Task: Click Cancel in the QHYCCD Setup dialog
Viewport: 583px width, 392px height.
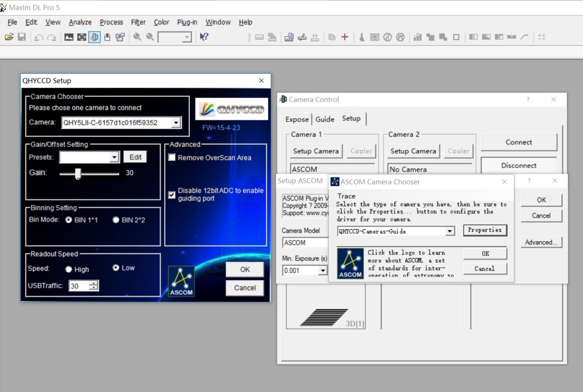Action: (245, 288)
